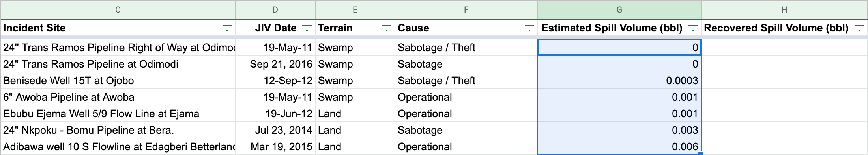
Task: Select spill volume cell '0.003'
Action: [x=619, y=130]
